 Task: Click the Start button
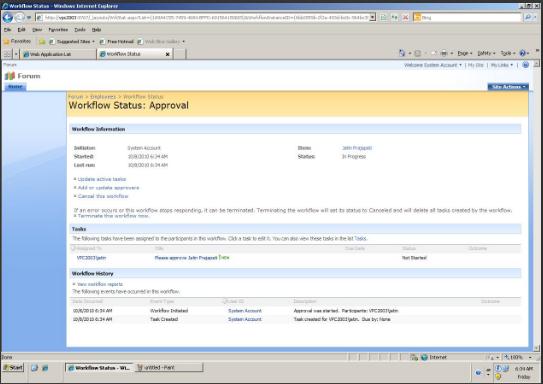pos(13,368)
